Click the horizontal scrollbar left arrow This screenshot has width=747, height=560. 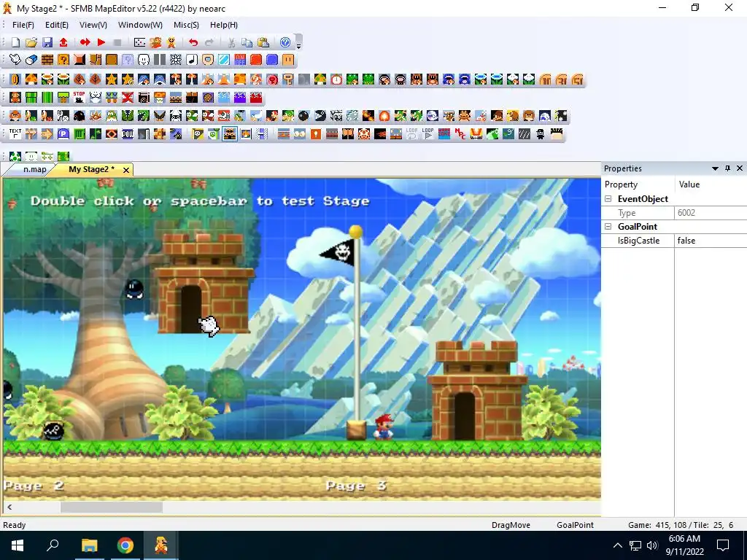(9, 507)
